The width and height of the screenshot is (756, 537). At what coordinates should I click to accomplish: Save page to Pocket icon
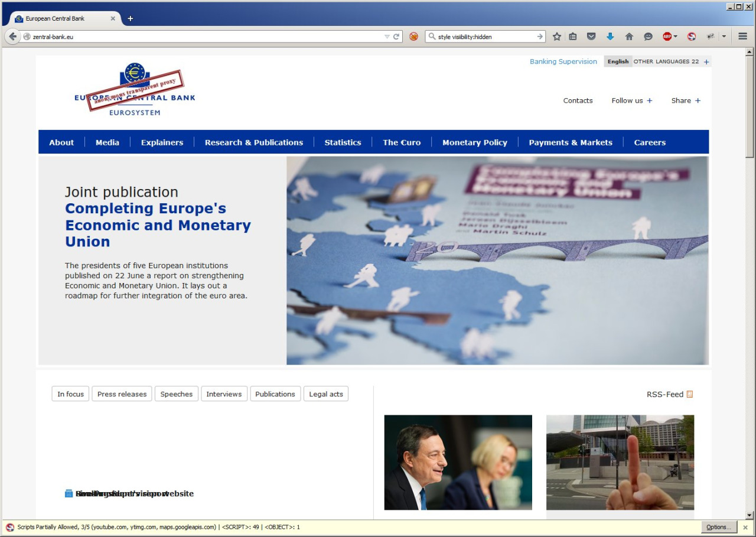pos(591,37)
